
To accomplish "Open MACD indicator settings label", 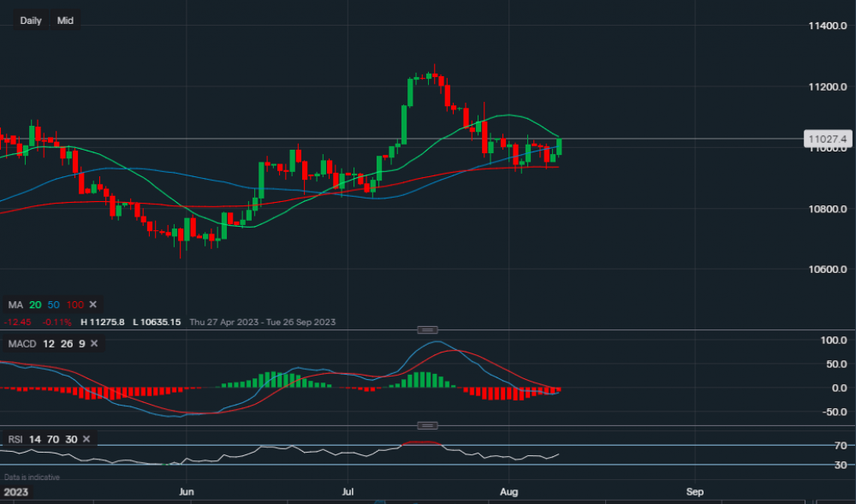I will (x=21, y=343).
